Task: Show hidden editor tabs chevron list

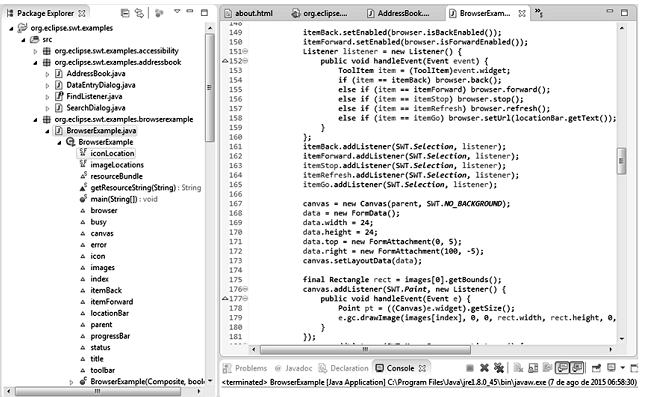Action: coord(538,13)
